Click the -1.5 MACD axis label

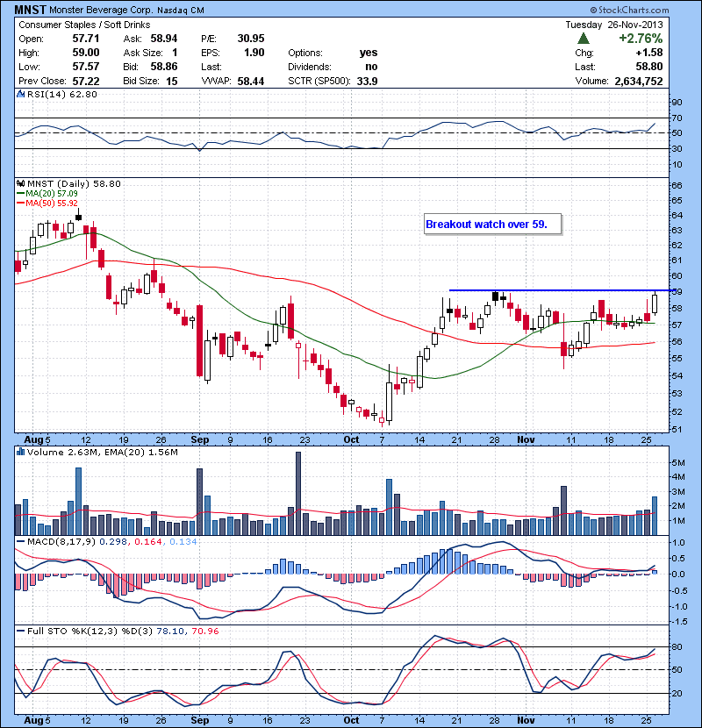pyautogui.click(x=677, y=621)
